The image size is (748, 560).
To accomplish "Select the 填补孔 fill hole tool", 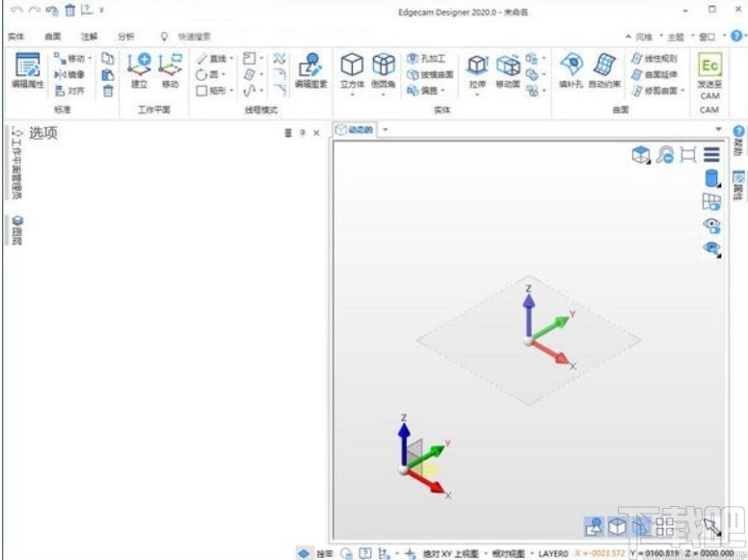I will click(x=571, y=70).
